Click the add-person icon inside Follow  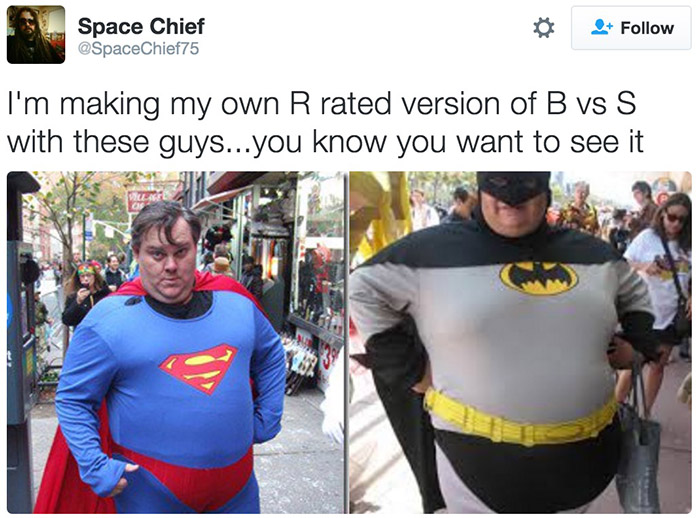(x=601, y=27)
